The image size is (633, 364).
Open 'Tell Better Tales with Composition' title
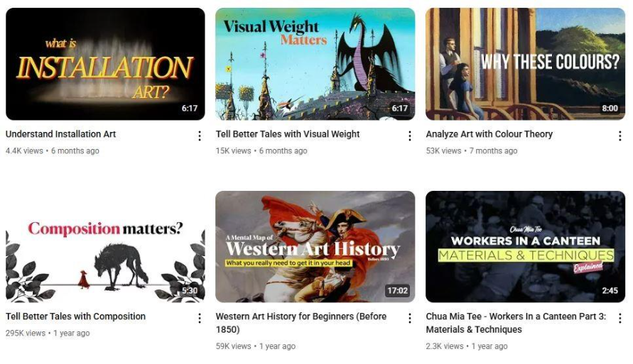tap(75, 316)
